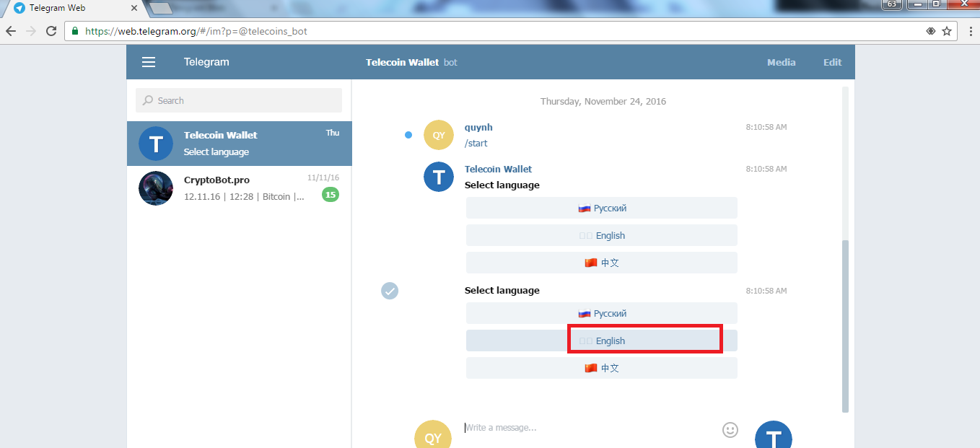
Task: Click the QY avatar beside message input
Action: [x=433, y=434]
